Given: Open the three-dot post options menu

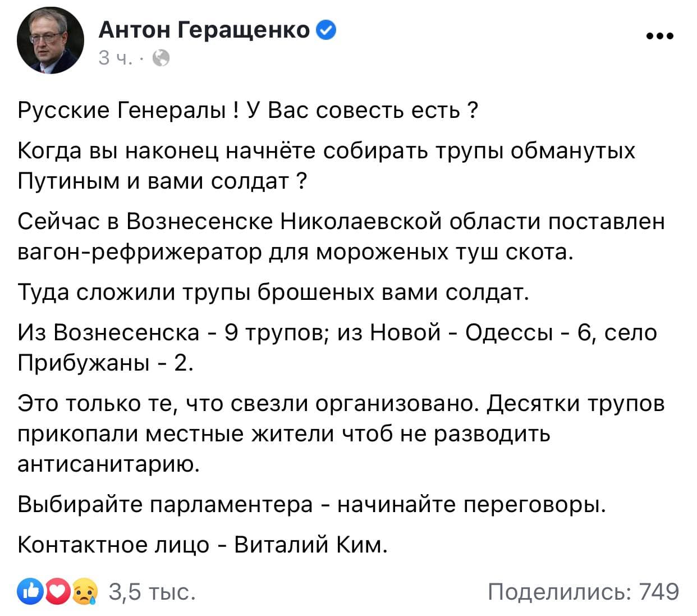Looking at the screenshot, I should [659, 36].
